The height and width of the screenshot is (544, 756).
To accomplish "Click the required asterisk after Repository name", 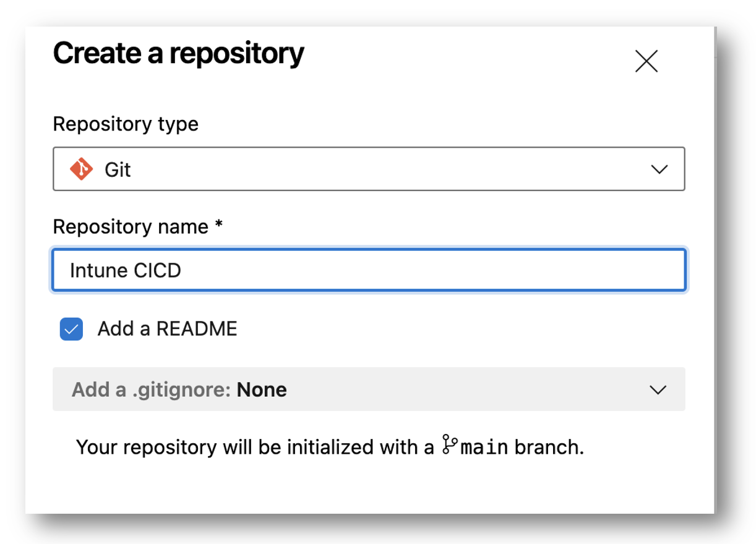I will [218, 224].
